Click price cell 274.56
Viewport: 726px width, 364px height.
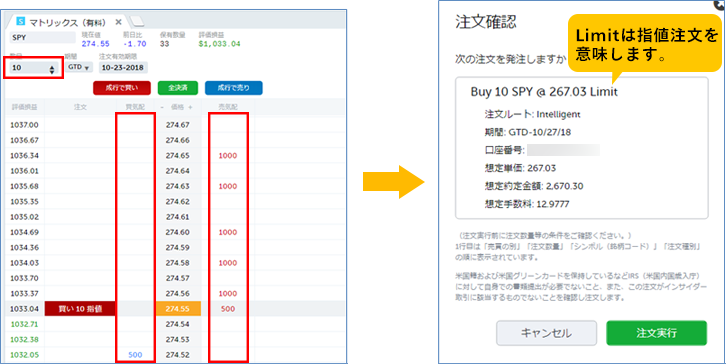[x=178, y=293]
